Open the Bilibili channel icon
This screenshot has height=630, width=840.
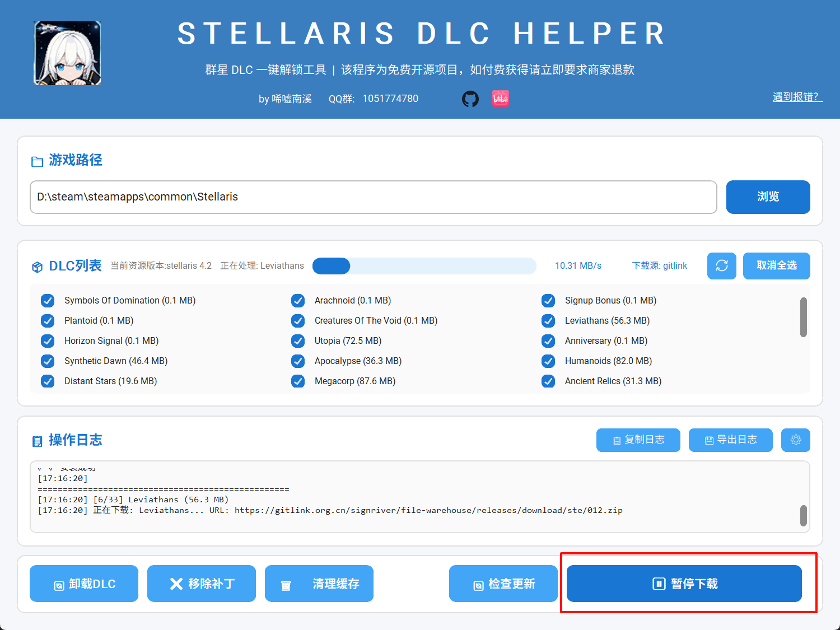click(x=501, y=99)
